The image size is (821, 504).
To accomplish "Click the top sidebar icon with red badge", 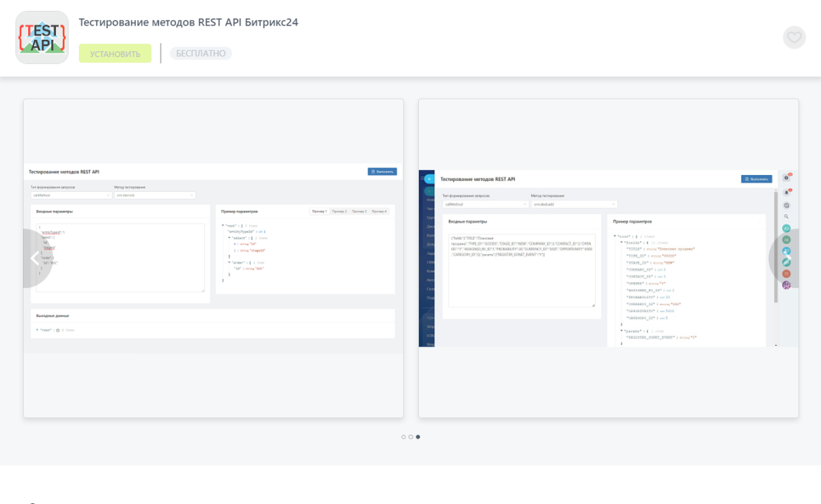I will pyautogui.click(x=786, y=177).
